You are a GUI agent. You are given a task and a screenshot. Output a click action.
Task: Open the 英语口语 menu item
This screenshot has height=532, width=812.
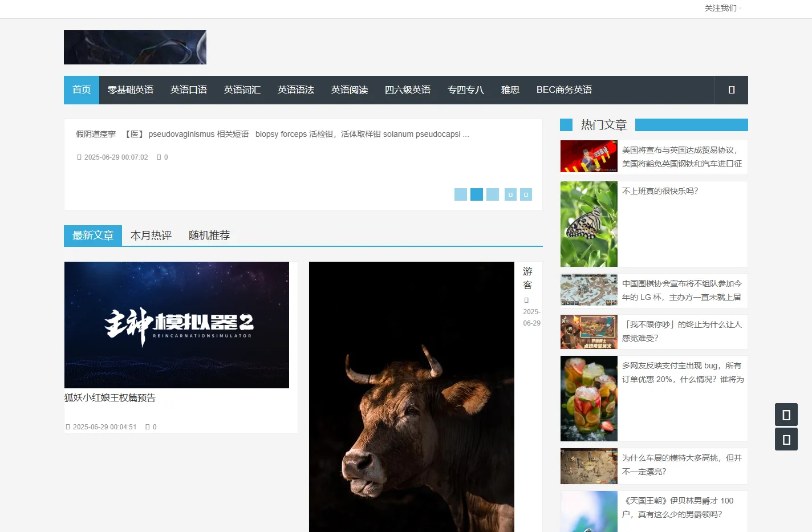coord(189,90)
